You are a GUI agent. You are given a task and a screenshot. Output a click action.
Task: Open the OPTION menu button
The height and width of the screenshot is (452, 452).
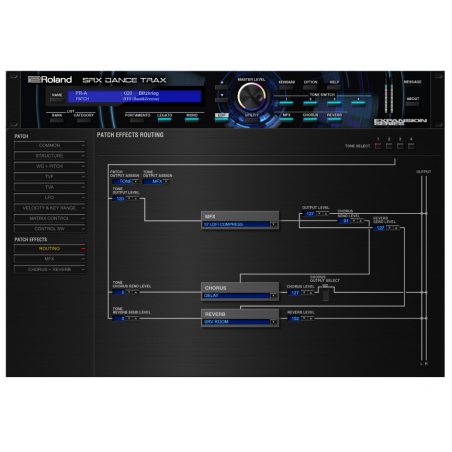310,87
